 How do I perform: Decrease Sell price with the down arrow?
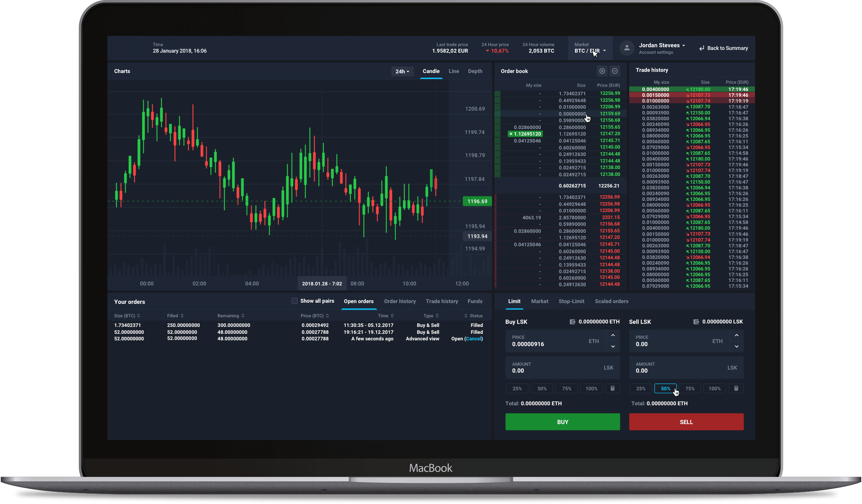(736, 346)
